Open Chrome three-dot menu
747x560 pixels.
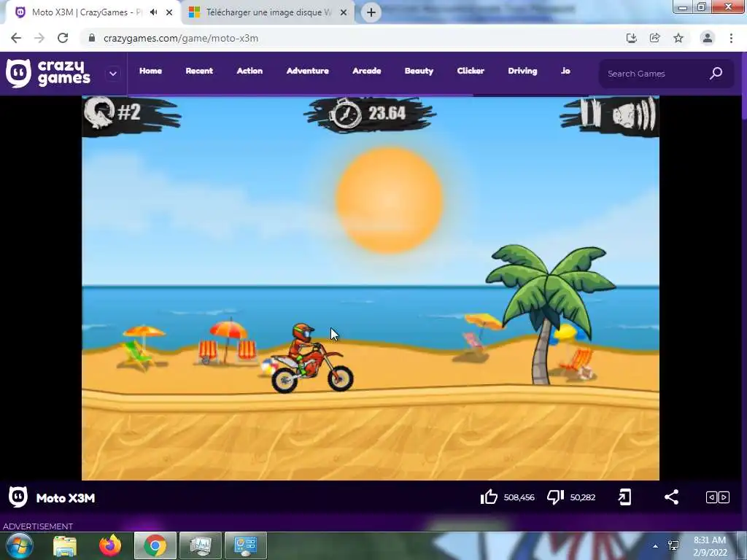click(731, 38)
